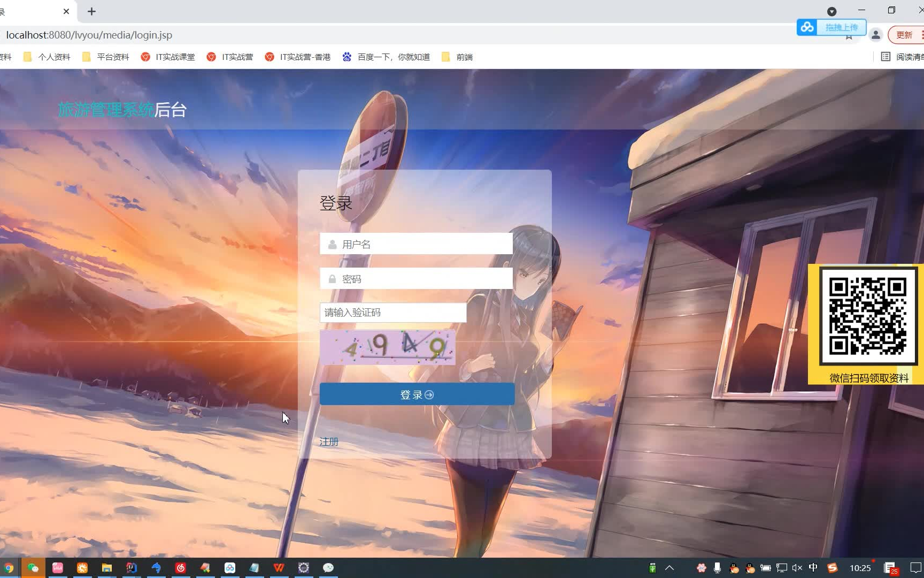
Task: Open the Chrome profile avatar icon
Action: coord(875,35)
